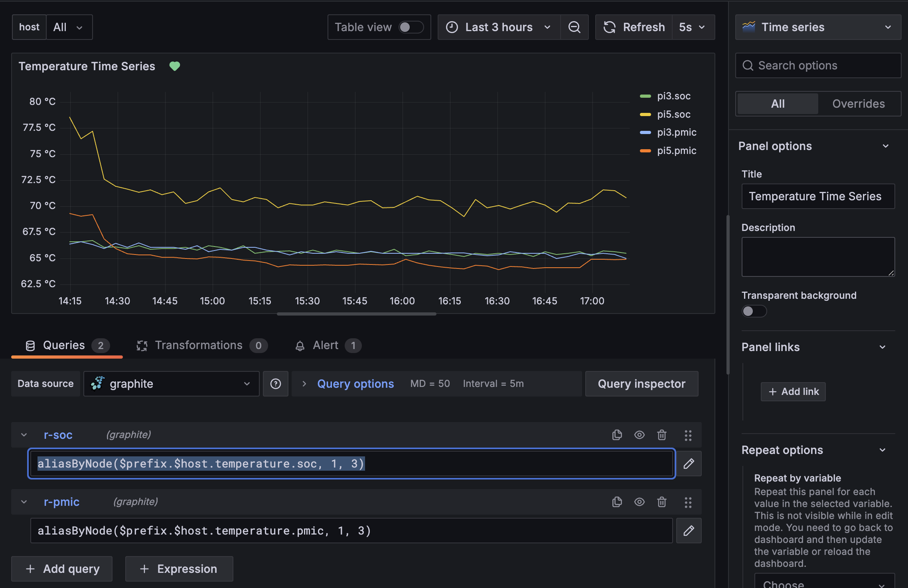The width and height of the screenshot is (908, 588).
Task: Click the green alert heart icon
Action: (175, 66)
